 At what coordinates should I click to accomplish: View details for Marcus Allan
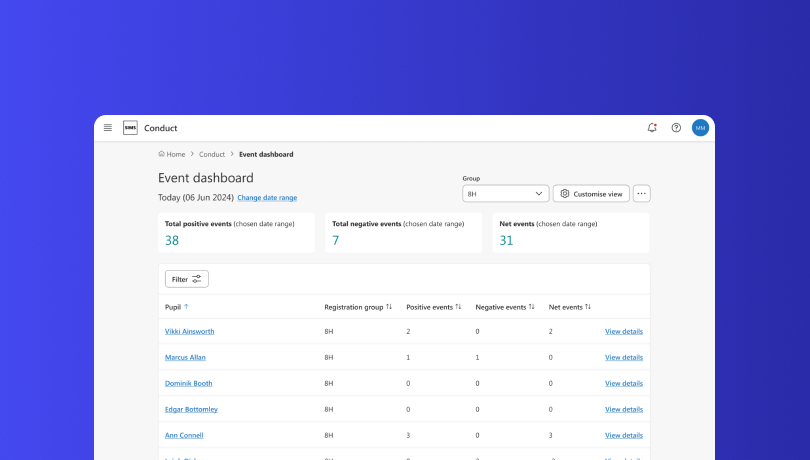tap(624, 357)
